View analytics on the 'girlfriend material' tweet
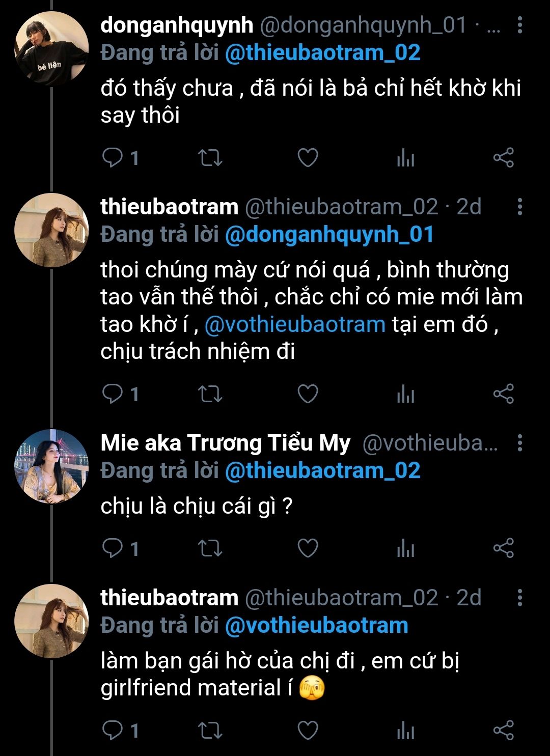Viewport: 550px width, 756px height. point(405,732)
